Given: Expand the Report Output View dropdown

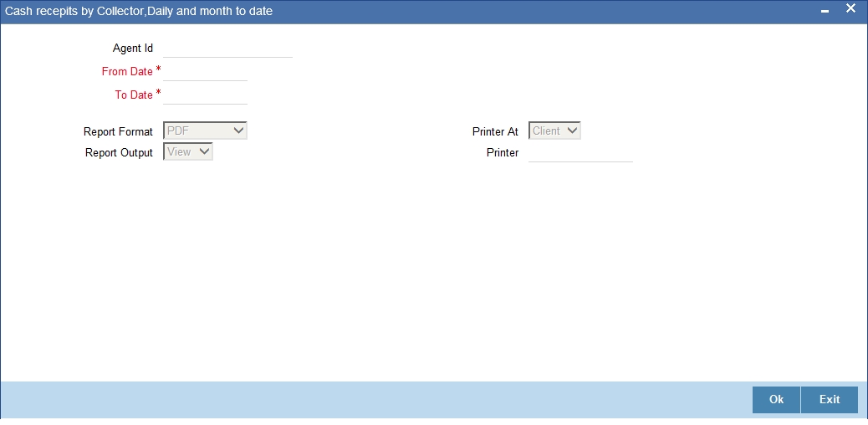Looking at the screenshot, I should (x=188, y=151).
